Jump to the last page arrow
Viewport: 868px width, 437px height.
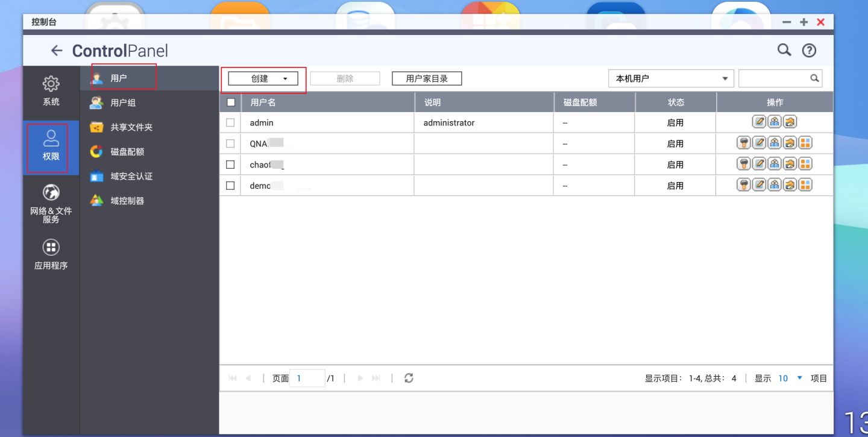click(x=376, y=379)
